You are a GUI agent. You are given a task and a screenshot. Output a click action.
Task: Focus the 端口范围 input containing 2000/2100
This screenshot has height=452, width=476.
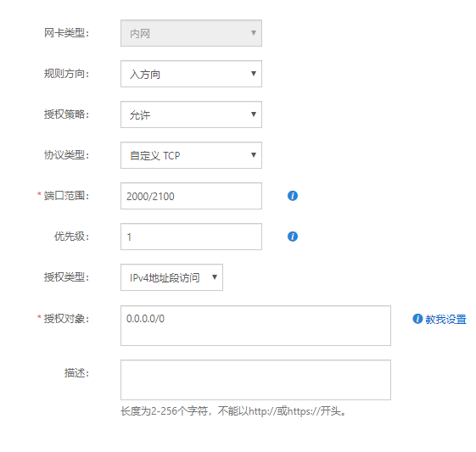(191, 196)
